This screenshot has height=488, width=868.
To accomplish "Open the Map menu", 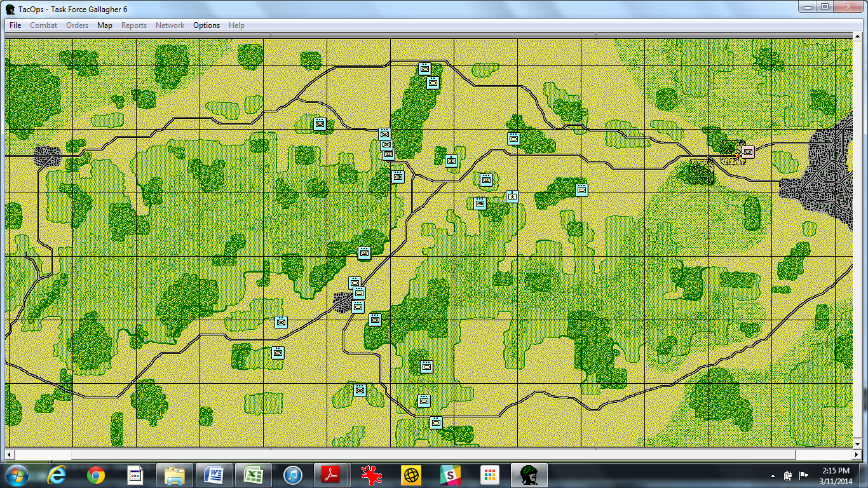I will (x=105, y=25).
